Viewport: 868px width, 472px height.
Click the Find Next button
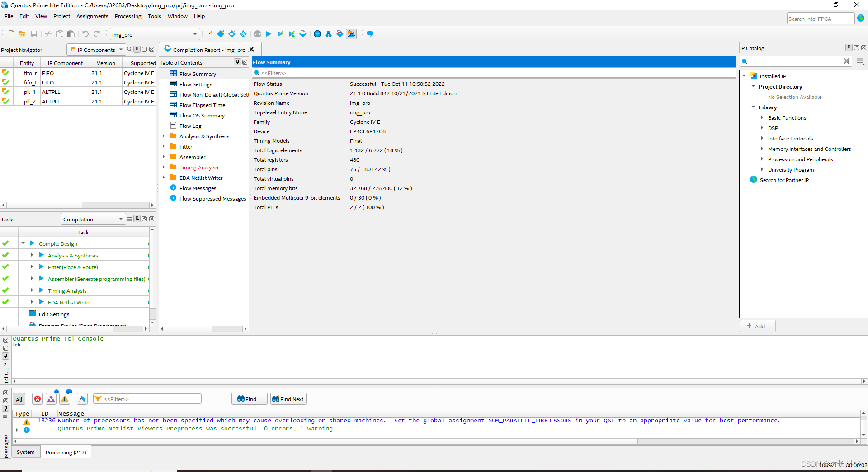[x=288, y=399]
